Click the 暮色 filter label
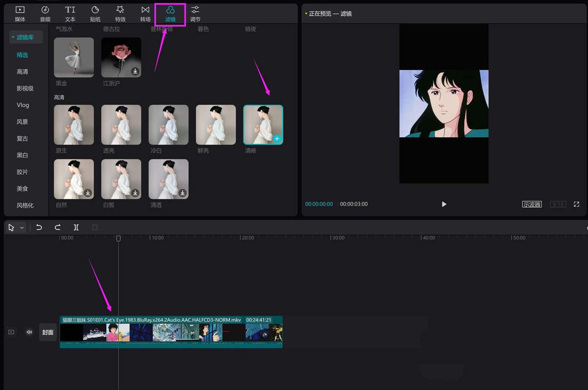588x390 pixels. coord(203,29)
